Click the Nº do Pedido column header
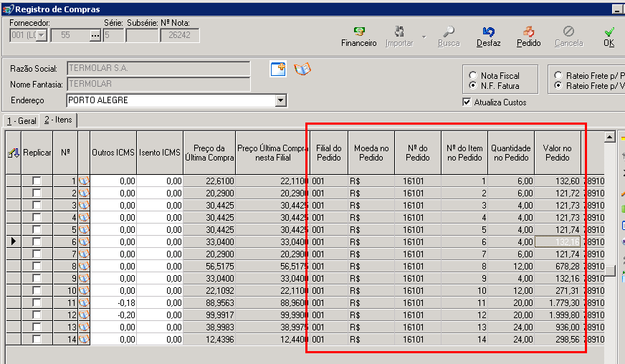 tap(418, 153)
